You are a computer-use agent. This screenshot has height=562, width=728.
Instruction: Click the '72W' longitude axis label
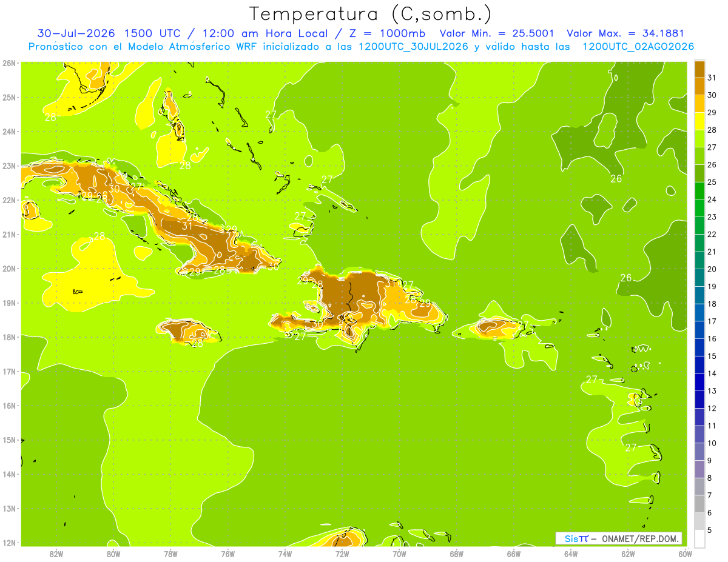[x=342, y=554]
